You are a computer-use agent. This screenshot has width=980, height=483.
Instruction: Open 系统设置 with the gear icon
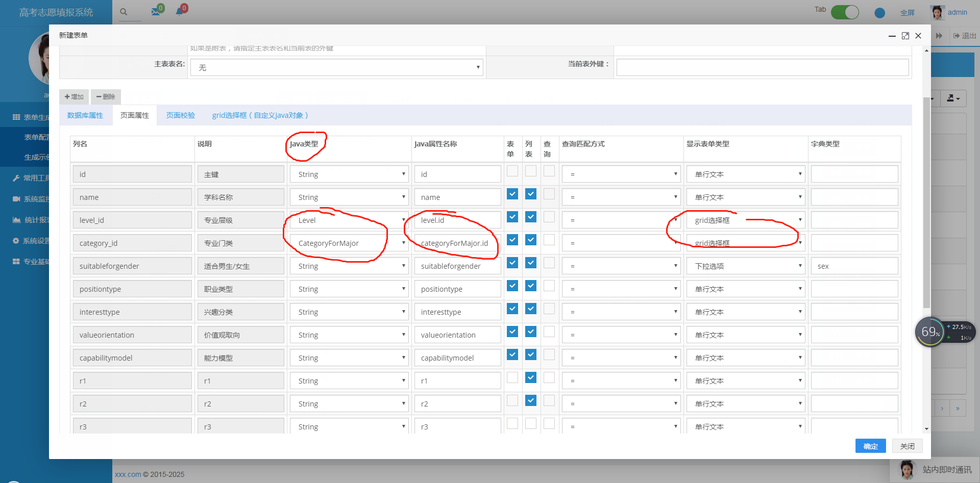tap(16, 240)
